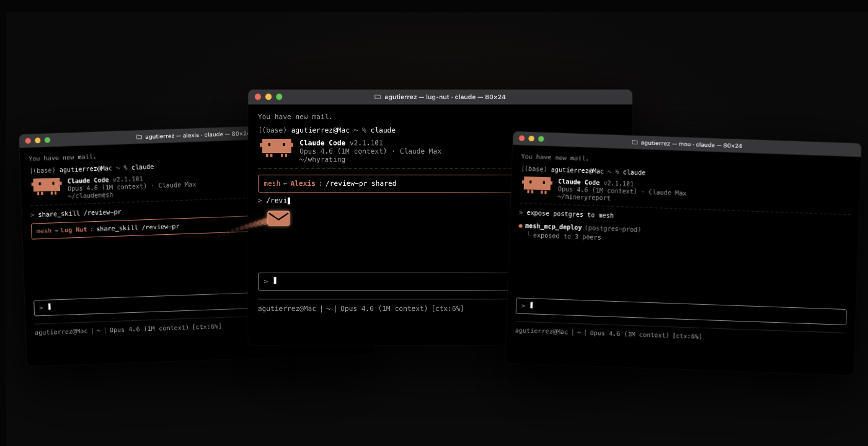
Task: Click the Claude Code mascot in alexis window
Action: (x=46, y=186)
